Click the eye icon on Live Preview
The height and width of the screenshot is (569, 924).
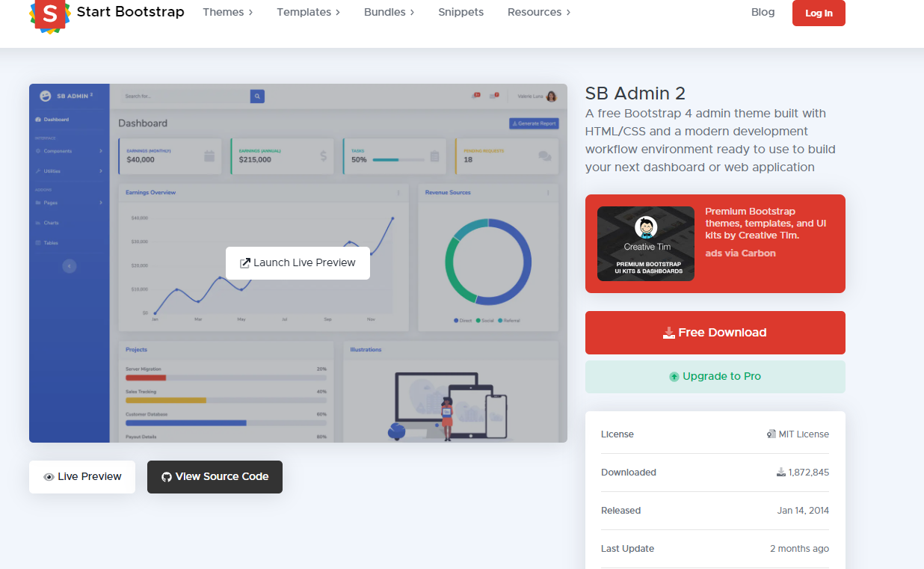click(49, 477)
